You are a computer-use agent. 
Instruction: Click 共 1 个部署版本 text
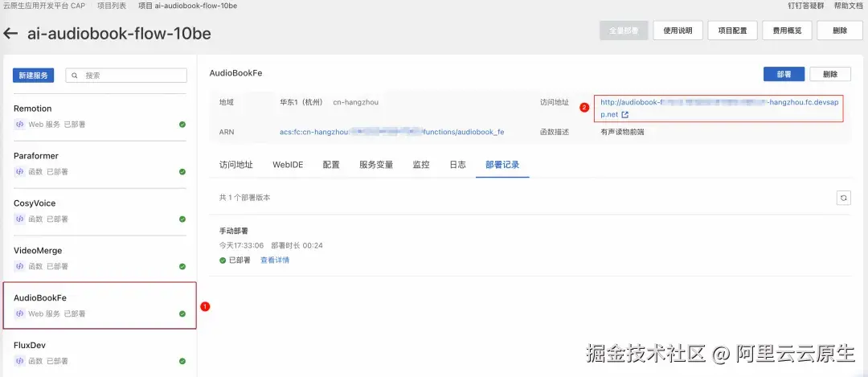pos(244,198)
